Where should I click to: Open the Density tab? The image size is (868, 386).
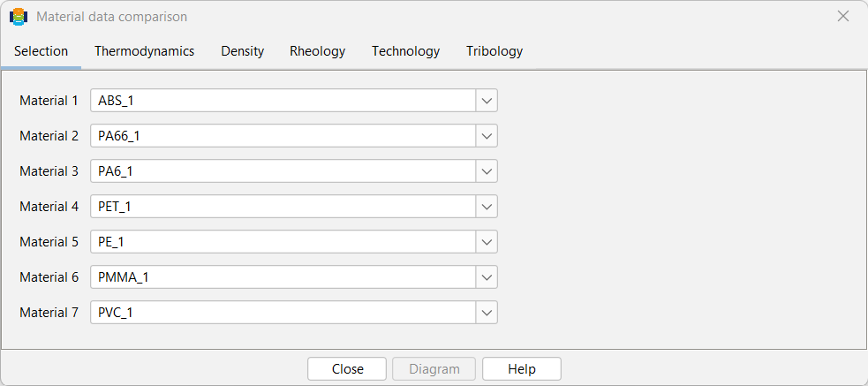[x=243, y=51]
